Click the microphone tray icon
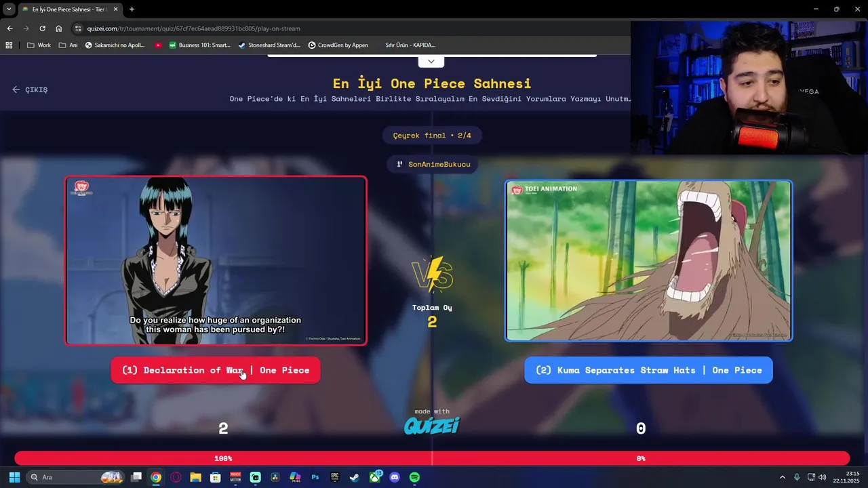 click(797, 477)
